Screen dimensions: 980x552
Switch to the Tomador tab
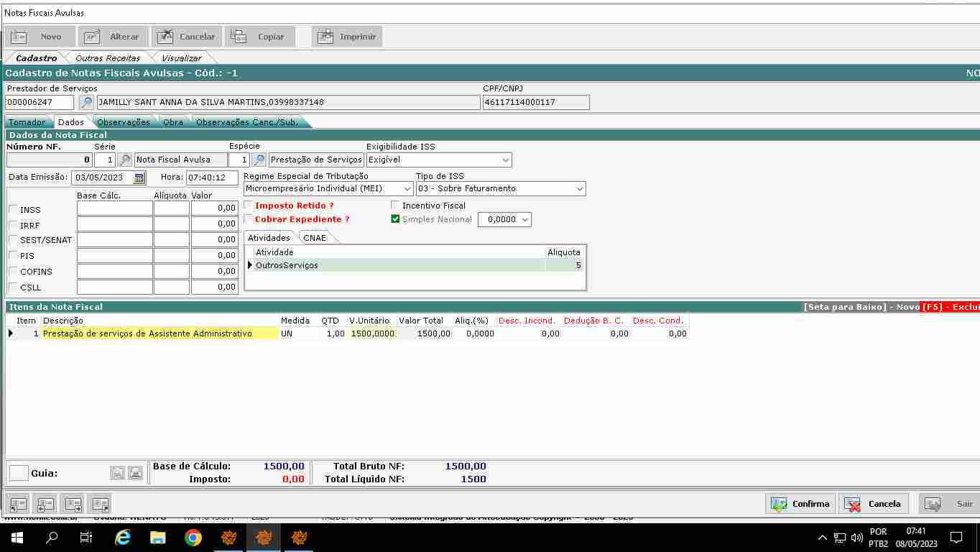tap(27, 122)
